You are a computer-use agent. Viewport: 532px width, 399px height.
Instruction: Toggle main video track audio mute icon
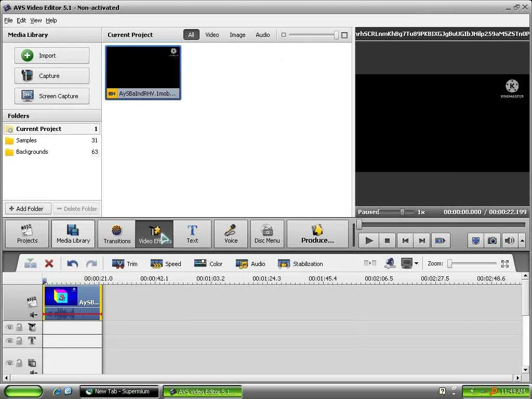pyautogui.click(x=33, y=314)
